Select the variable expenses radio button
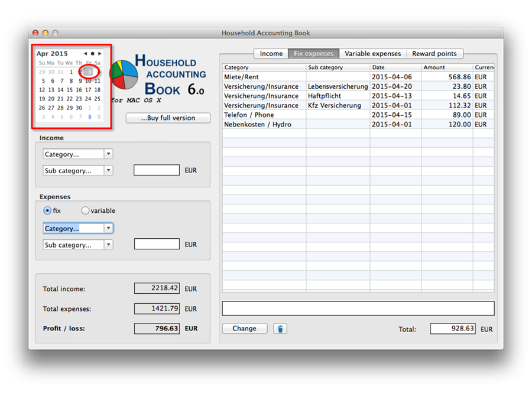Image resolution: width=532 pixels, height=399 pixels. (x=85, y=210)
